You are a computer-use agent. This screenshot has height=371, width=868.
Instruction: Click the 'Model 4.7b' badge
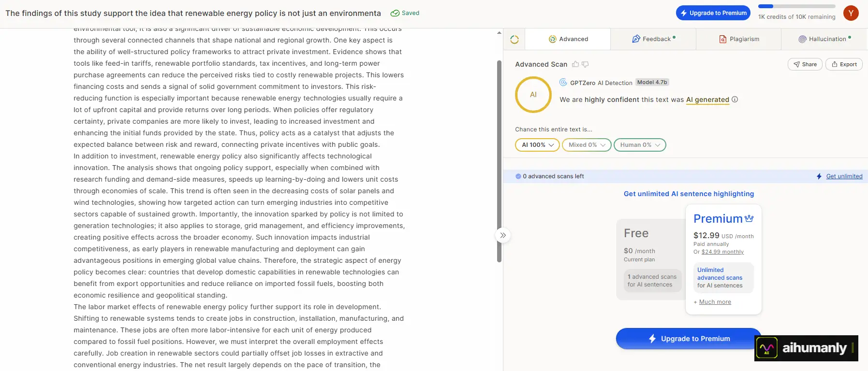tap(652, 82)
